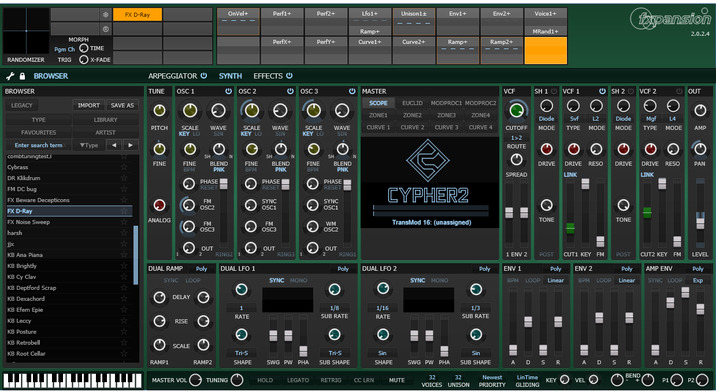Switch to the SYNTH tab
Image resolution: width=716 pixels, height=392 pixels.
(x=230, y=76)
